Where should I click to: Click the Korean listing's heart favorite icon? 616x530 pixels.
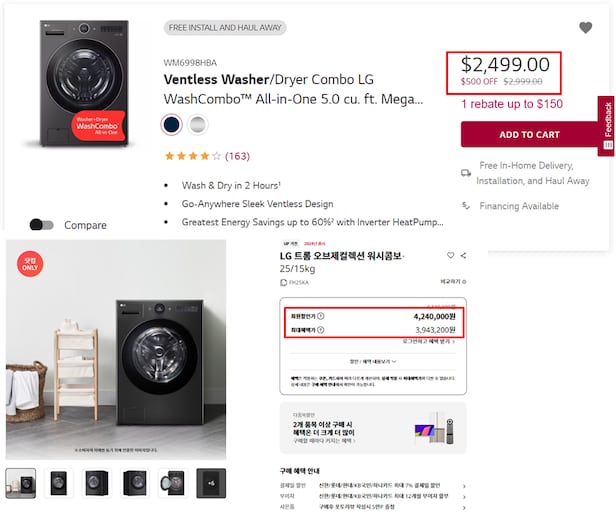click(450, 256)
